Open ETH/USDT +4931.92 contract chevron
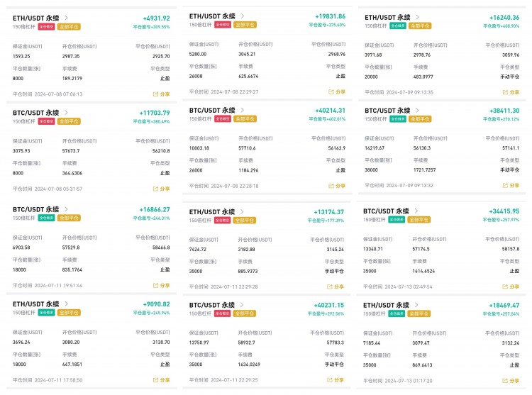532x395 pixels. 66,18
